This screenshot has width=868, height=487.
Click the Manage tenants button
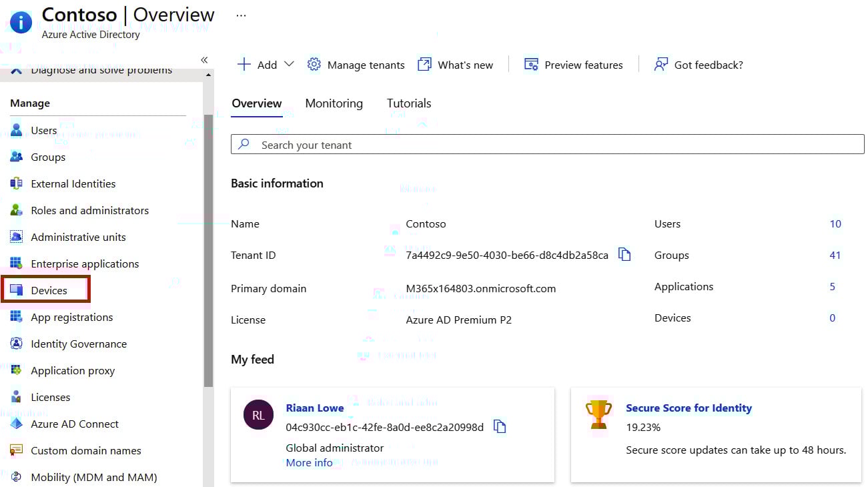(356, 65)
